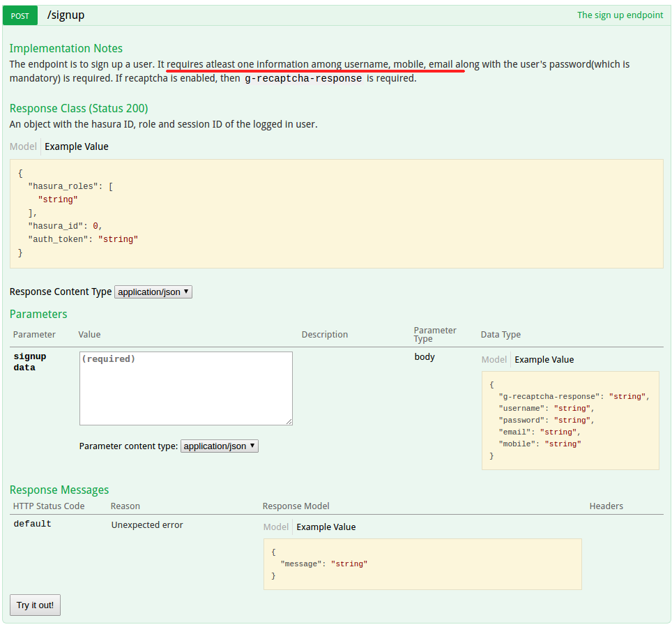Image resolution: width=672 pixels, height=627 pixels.
Task: Select Data Type Example Value tab
Action: click(x=544, y=359)
